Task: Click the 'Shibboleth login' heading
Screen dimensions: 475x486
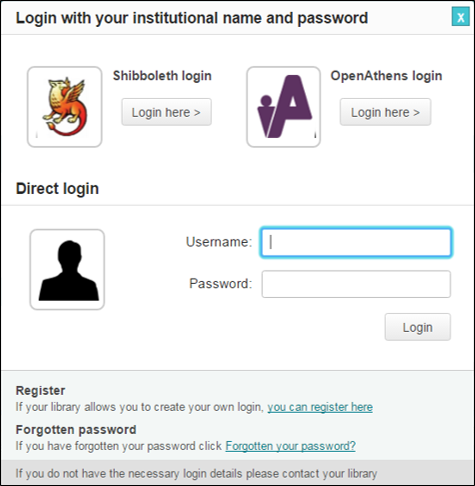Action: coord(162,76)
